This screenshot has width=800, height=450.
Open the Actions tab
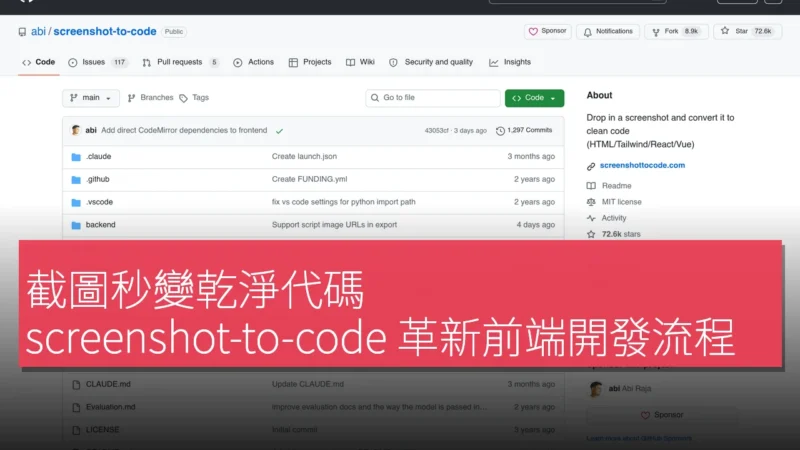point(254,62)
